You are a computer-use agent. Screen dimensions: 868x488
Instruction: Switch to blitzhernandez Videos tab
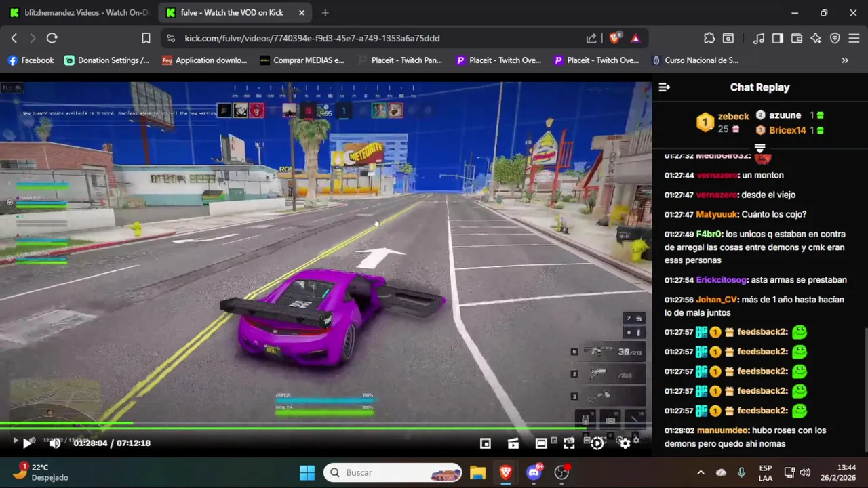tap(78, 12)
